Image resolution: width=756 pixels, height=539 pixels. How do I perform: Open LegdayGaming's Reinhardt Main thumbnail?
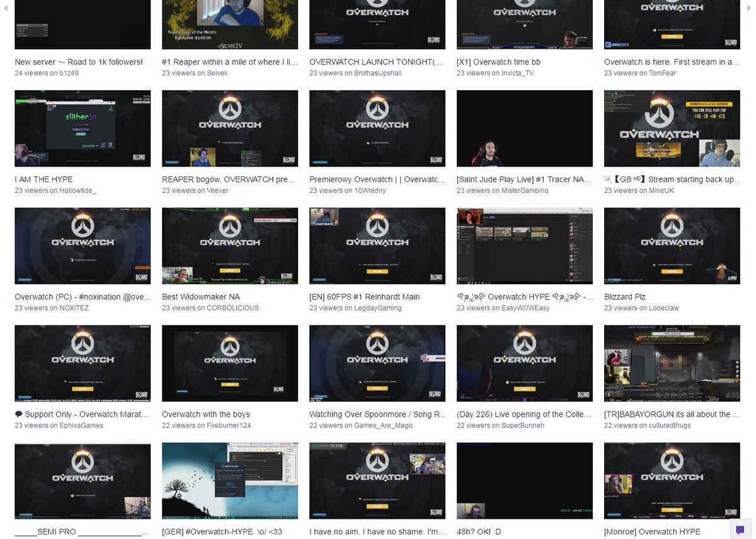pyautogui.click(x=377, y=246)
